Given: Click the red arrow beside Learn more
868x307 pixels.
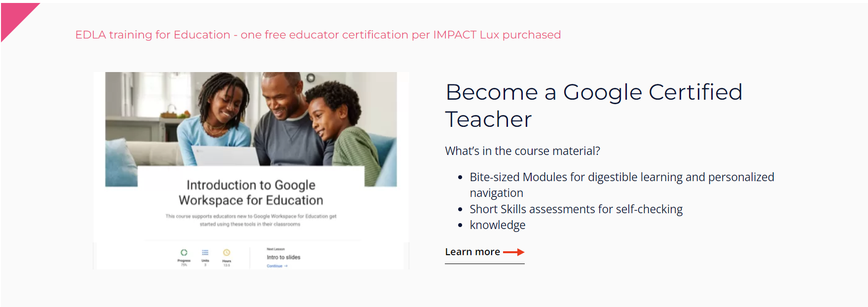Looking at the screenshot, I should (513, 252).
